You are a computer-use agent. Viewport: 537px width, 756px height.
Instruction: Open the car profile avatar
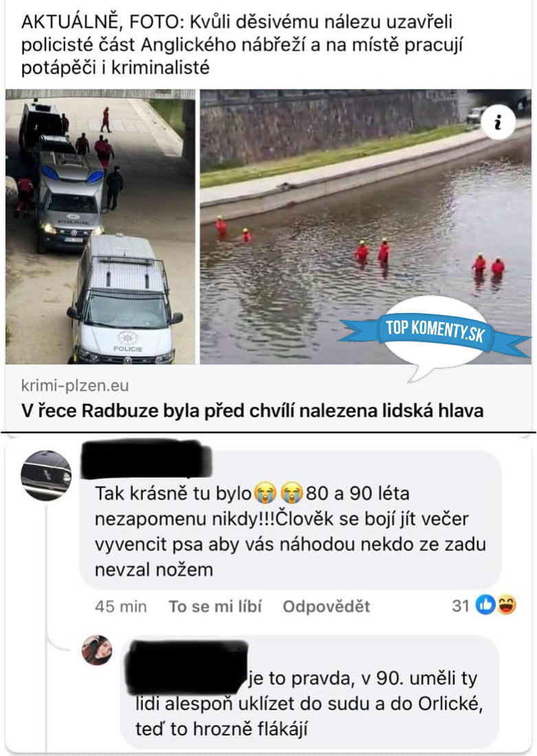click(x=46, y=475)
